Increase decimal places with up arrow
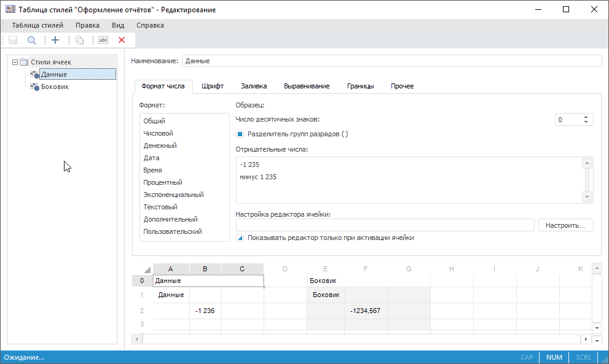This screenshot has width=609, height=364. (586, 117)
